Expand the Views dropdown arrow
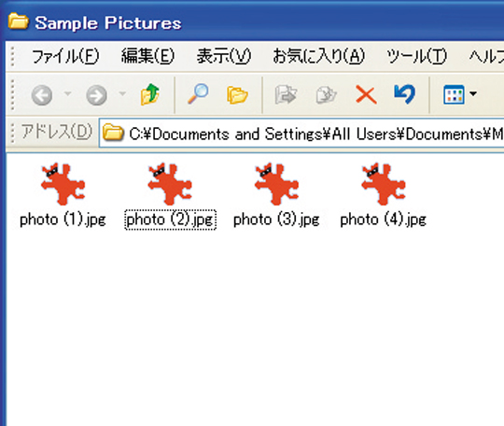The width and height of the screenshot is (504, 426). [473, 93]
